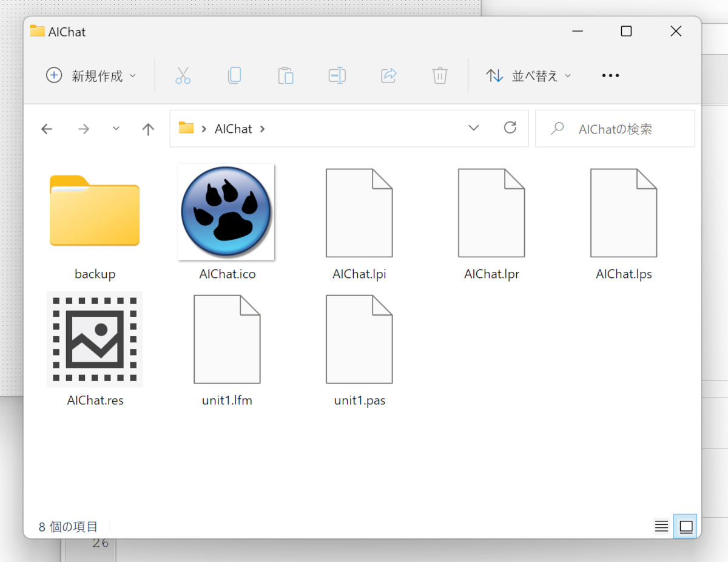The height and width of the screenshot is (562, 728).
Task: Go up one folder level
Action: pyautogui.click(x=148, y=129)
